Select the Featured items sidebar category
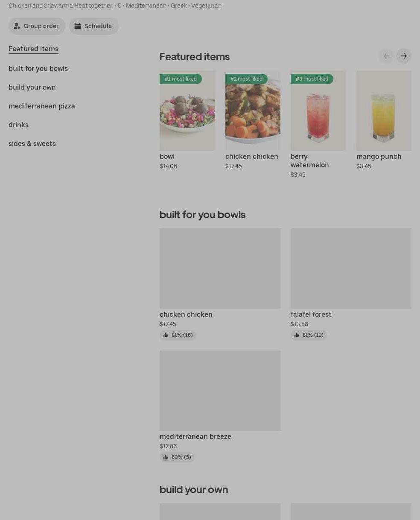420x520 pixels. pos(33,49)
